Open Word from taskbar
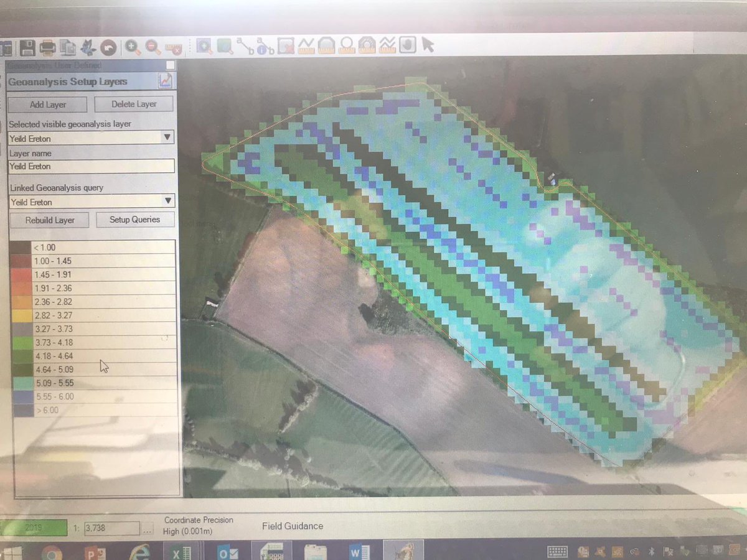Viewport: 747px width, 560px height. coord(359,551)
